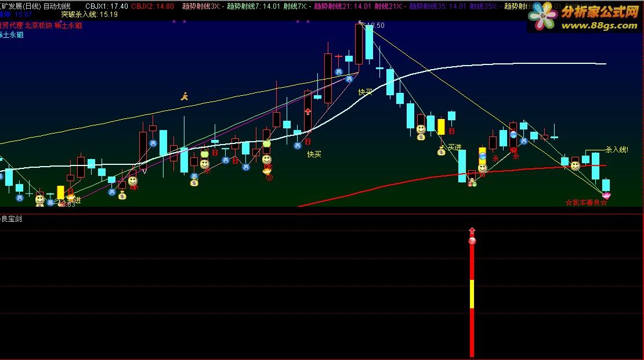Select the CBJX1: 17.40 readout
The width and height of the screenshot is (644, 360).
click(x=106, y=6)
